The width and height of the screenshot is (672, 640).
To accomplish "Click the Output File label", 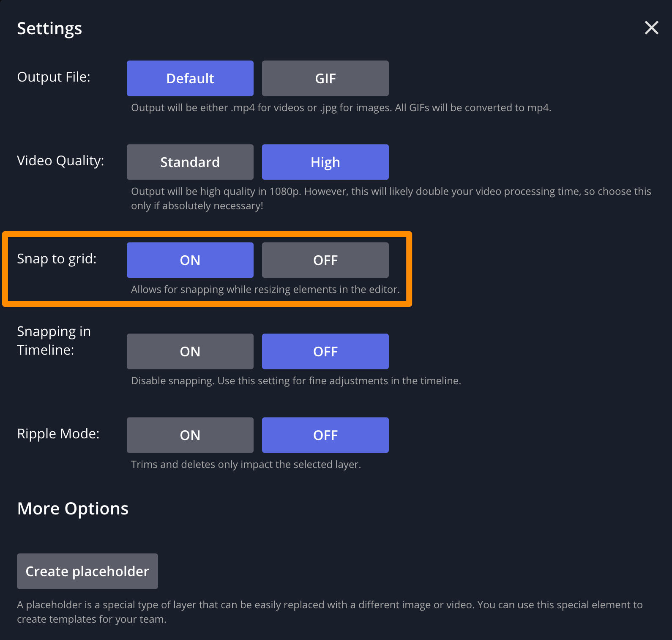I will [54, 77].
